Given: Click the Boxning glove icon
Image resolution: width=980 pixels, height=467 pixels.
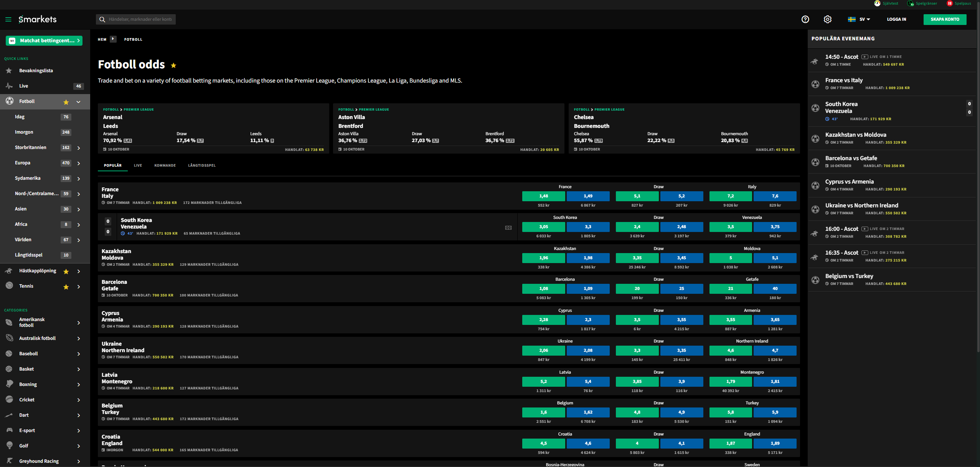Looking at the screenshot, I should [x=9, y=384].
